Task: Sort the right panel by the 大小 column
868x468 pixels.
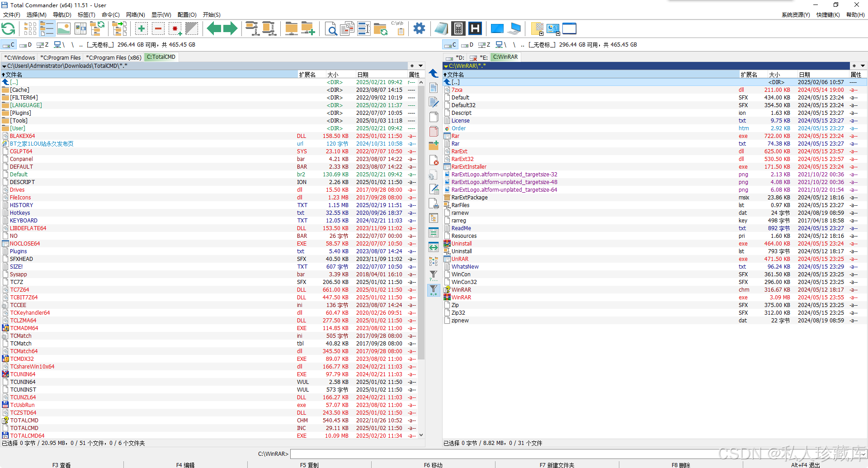Action: click(x=782, y=75)
